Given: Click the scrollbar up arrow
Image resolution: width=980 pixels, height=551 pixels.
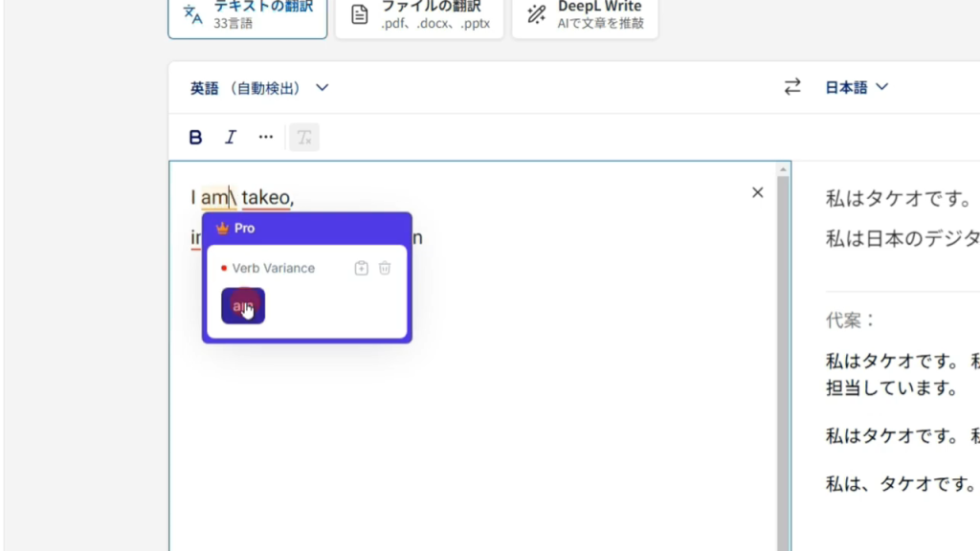Looking at the screenshot, I should [783, 169].
